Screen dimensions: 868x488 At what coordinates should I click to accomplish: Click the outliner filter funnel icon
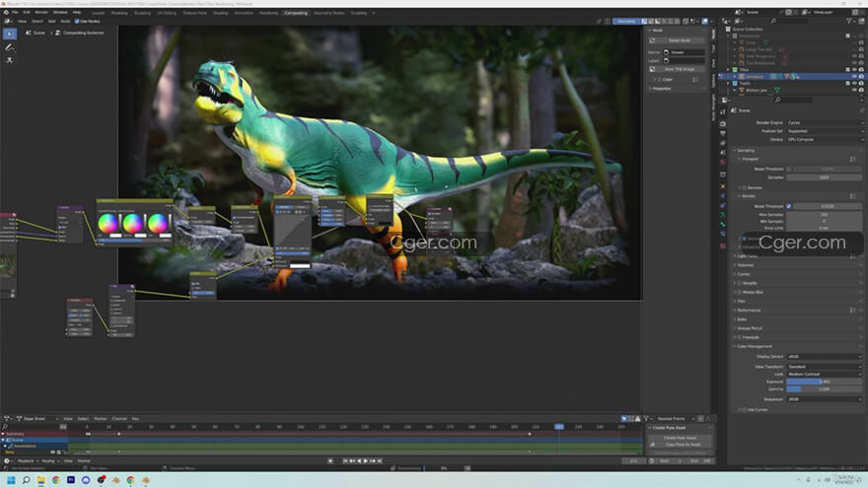point(848,21)
